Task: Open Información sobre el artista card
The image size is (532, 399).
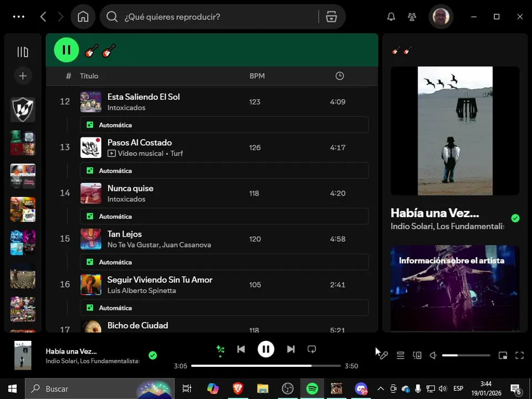Action: click(x=455, y=288)
